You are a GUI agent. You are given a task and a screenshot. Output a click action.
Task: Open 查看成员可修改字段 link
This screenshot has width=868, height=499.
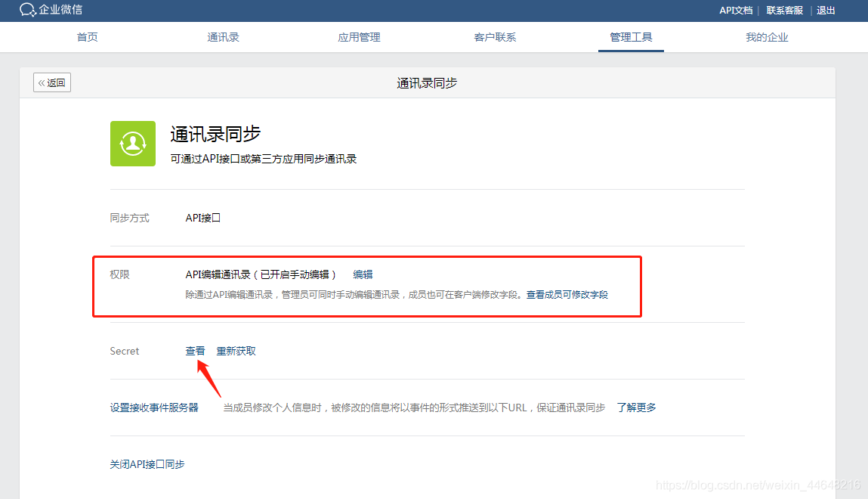click(x=567, y=295)
